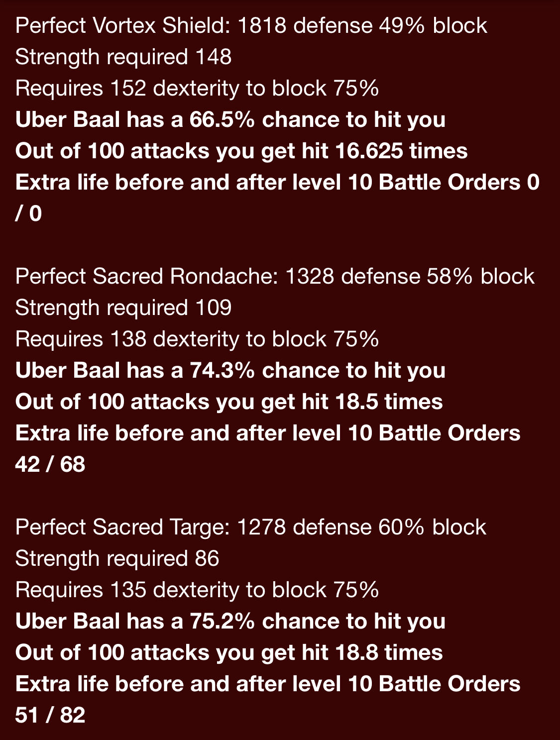Click Uber Baal has a 66.5% chance line

[230, 120]
